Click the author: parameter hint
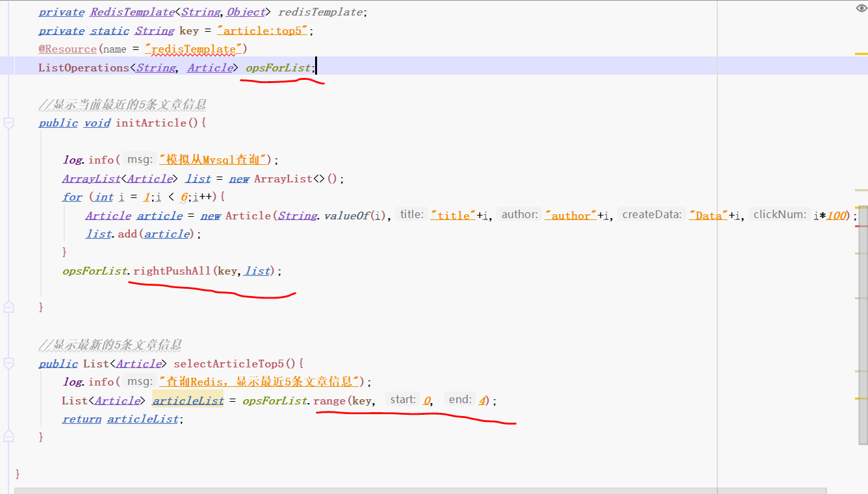The image size is (868, 494). (x=519, y=215)
